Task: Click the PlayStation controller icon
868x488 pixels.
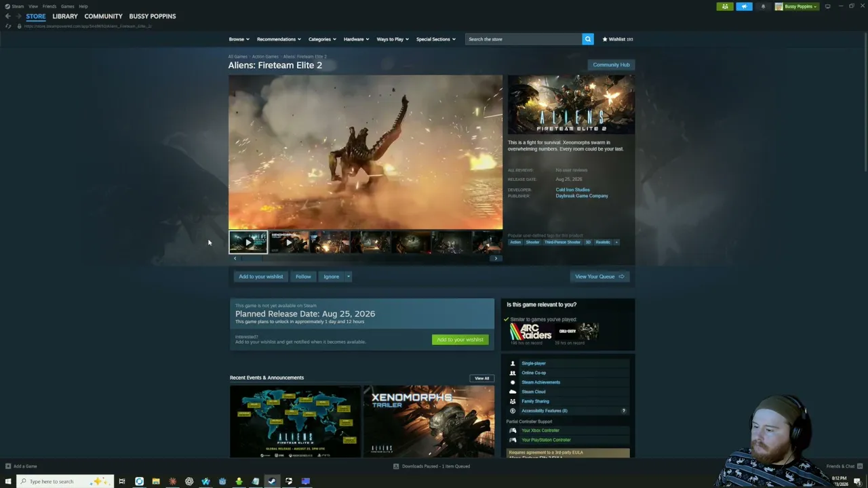Action: pos(513,440)
